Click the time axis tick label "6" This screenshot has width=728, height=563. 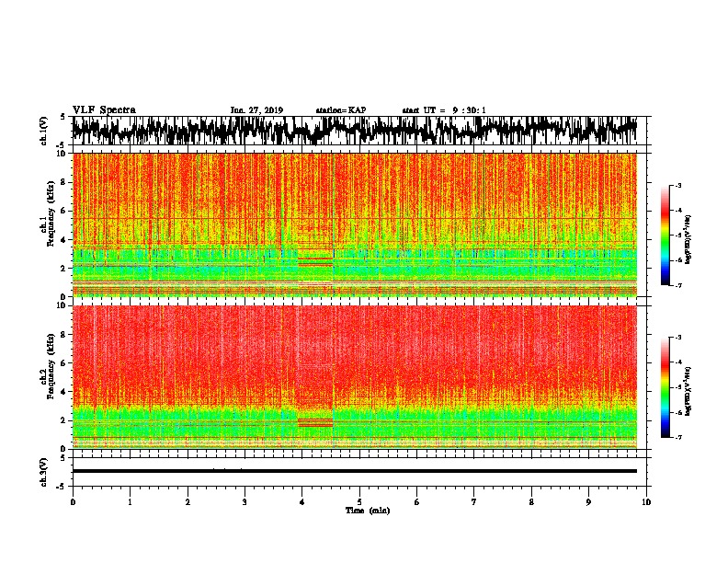[417, 502]
